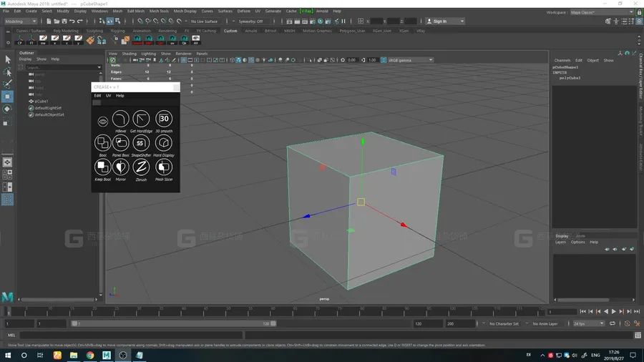Toggle auto keyframe icon near timeline
Image resolution: width=644 pixels, height=362 pixels.
click(627, 323)
